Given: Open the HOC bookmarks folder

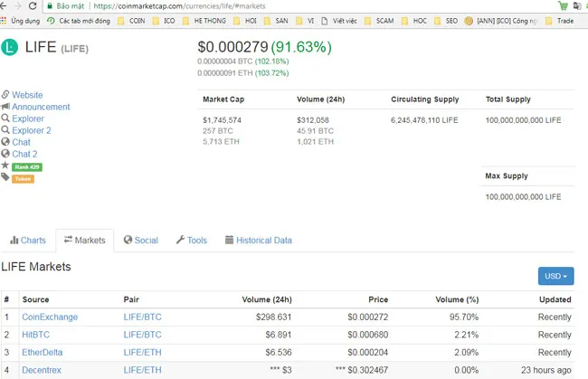Looking at the screenshot, I should pos(414,21).
